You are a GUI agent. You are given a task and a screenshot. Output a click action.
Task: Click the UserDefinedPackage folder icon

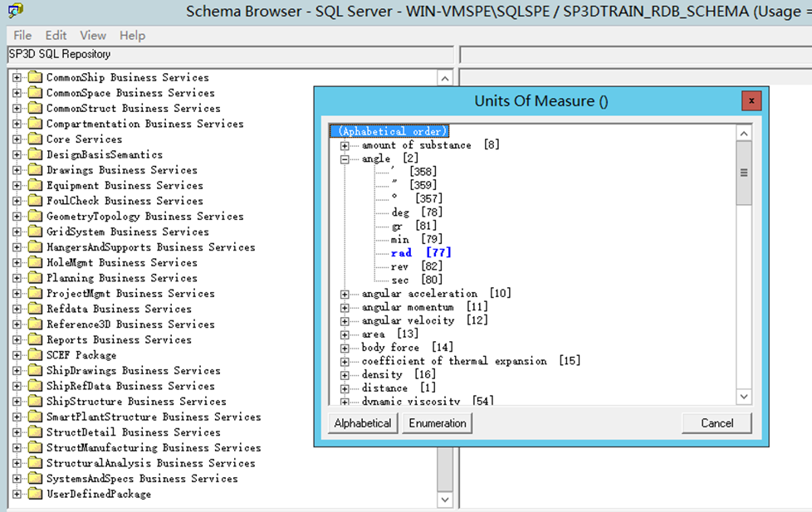pos(35,494)
